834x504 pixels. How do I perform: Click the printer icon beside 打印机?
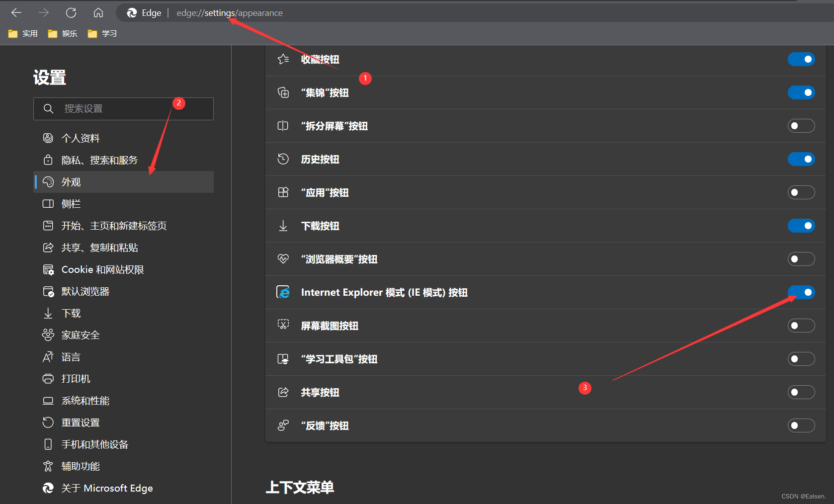pos(48,379)
